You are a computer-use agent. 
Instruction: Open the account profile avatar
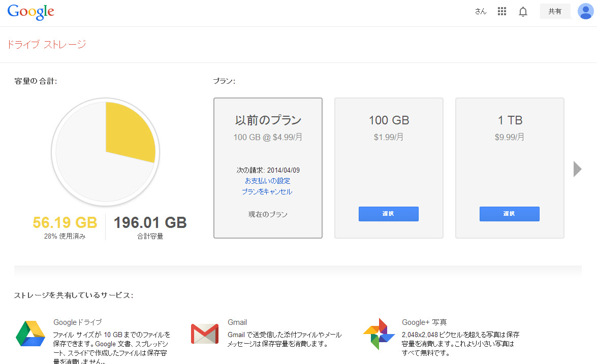(x=586, y=11)
